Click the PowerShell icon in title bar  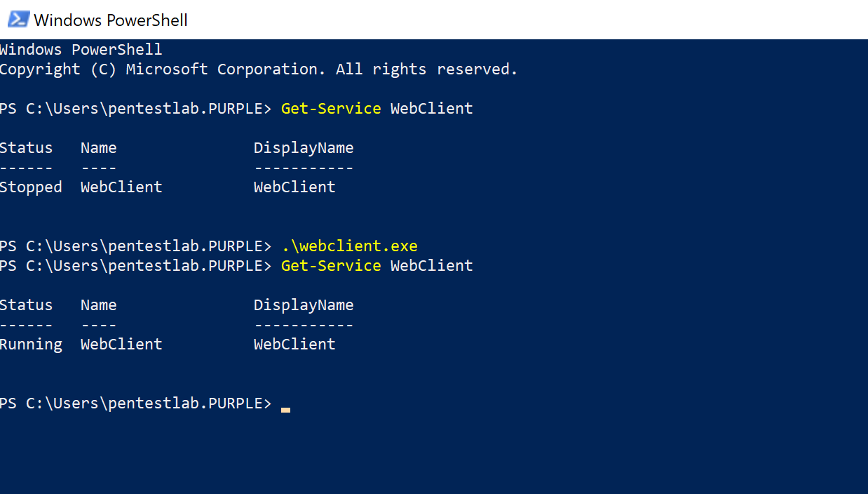18,20
